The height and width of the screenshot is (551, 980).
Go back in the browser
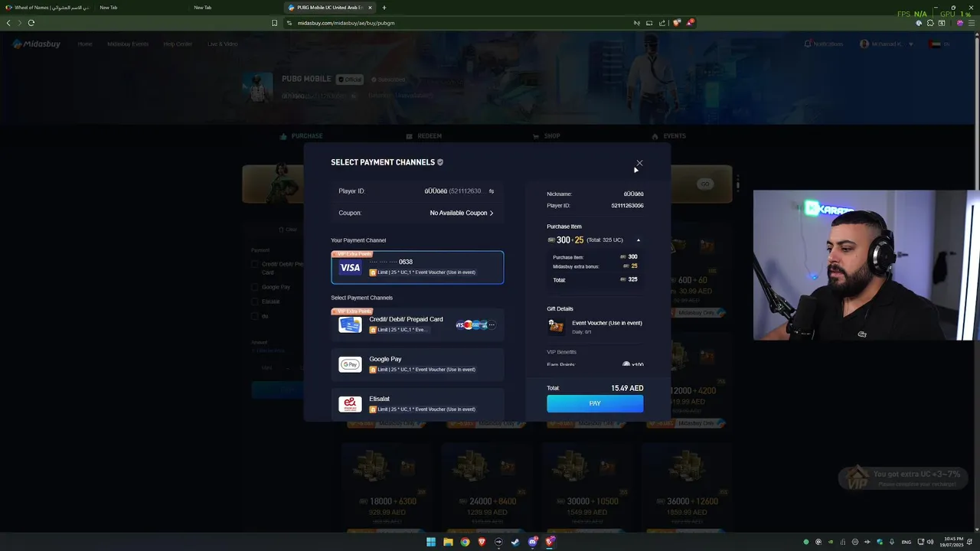8,23
